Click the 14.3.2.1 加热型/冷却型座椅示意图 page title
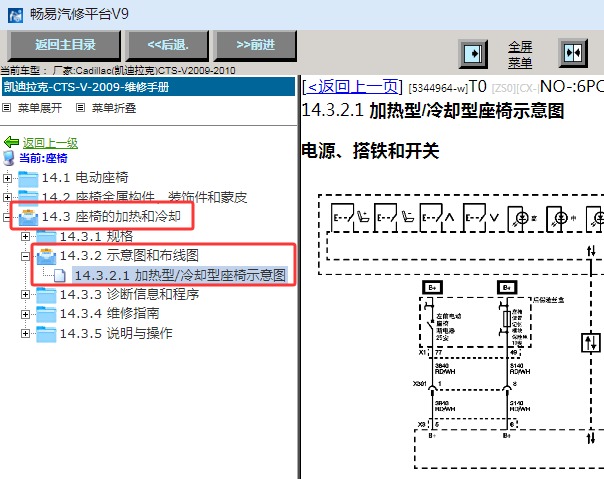 pos(433,111)
